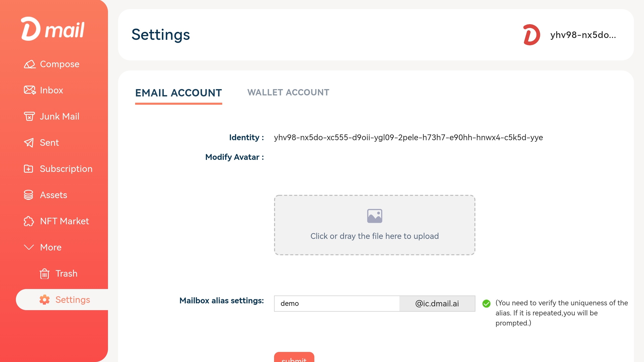The width and height of the screenshot is (644, 362).
Task: Open NFT Market puzzle icon
Action: [x=29, y=221]
